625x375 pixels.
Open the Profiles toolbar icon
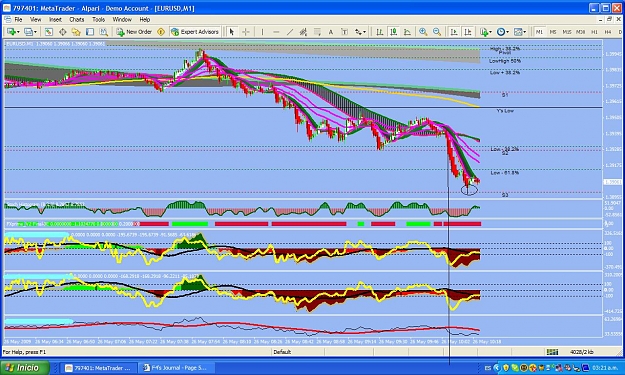pos(28,32)
